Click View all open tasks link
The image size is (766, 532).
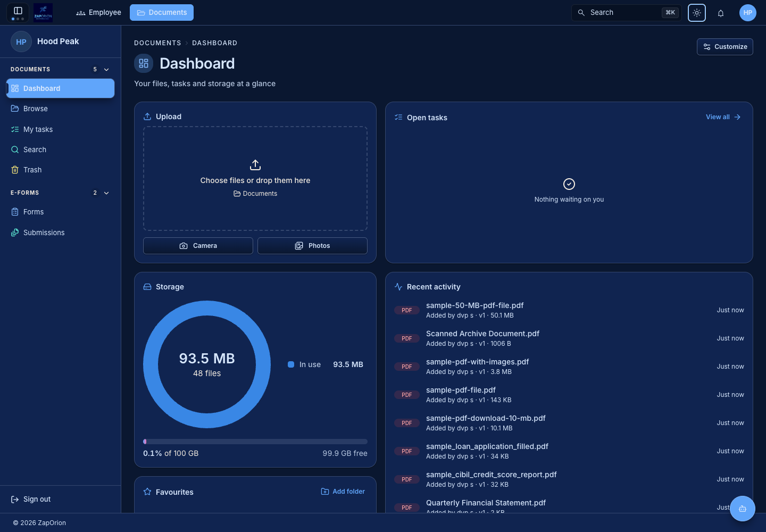point(723,117)
